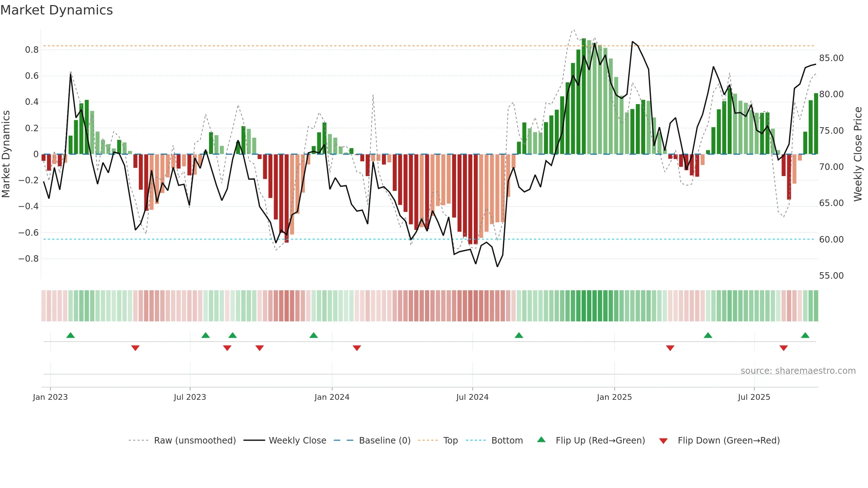Click the Market Dynamics chart title

pyautogui.click(x=56, y=10)
